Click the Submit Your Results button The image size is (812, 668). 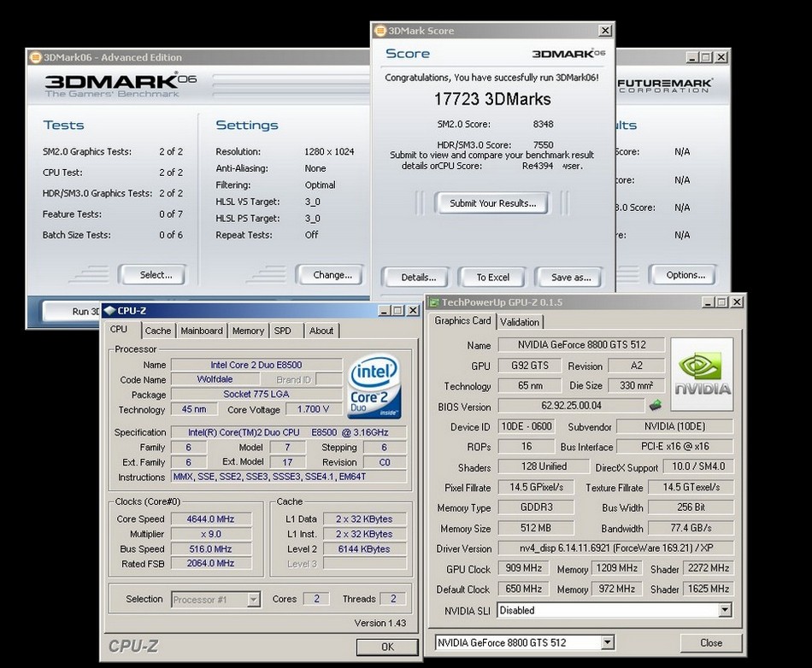492,203
